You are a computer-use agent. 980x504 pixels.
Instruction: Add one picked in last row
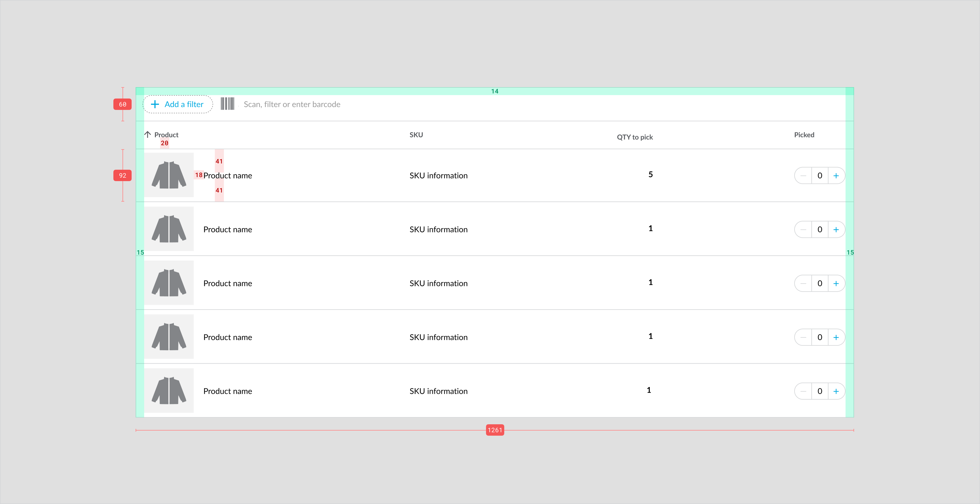836,392
